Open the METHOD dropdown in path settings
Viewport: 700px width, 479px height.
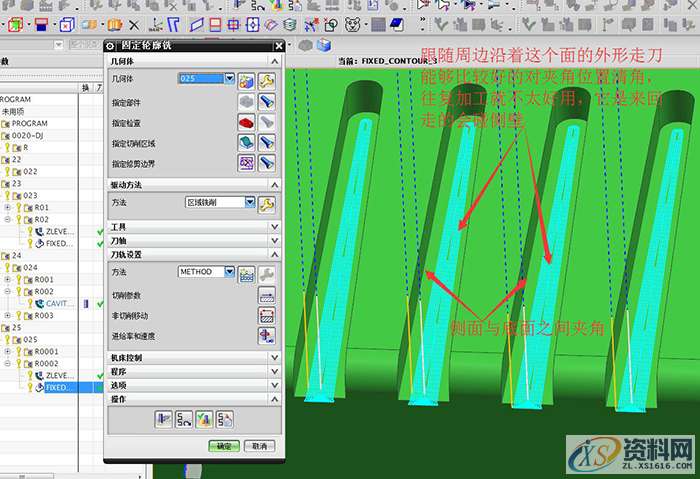coord(231,272)
